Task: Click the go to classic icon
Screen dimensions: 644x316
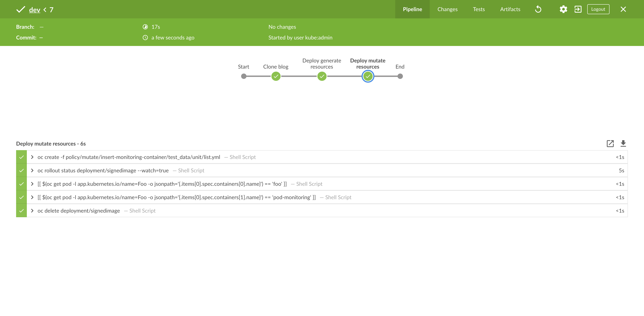Action: point(578,9)
